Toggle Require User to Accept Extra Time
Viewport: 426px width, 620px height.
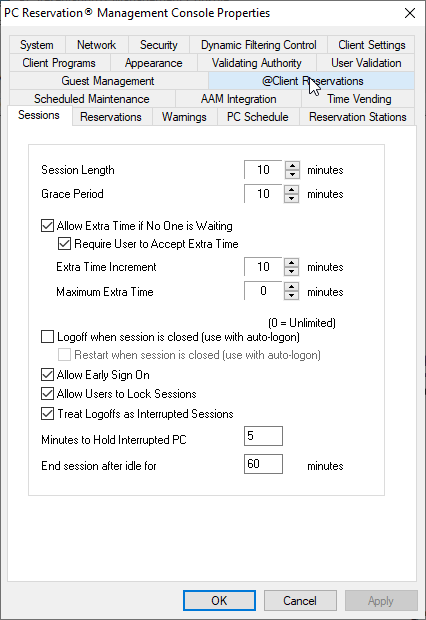coord(64,244)
